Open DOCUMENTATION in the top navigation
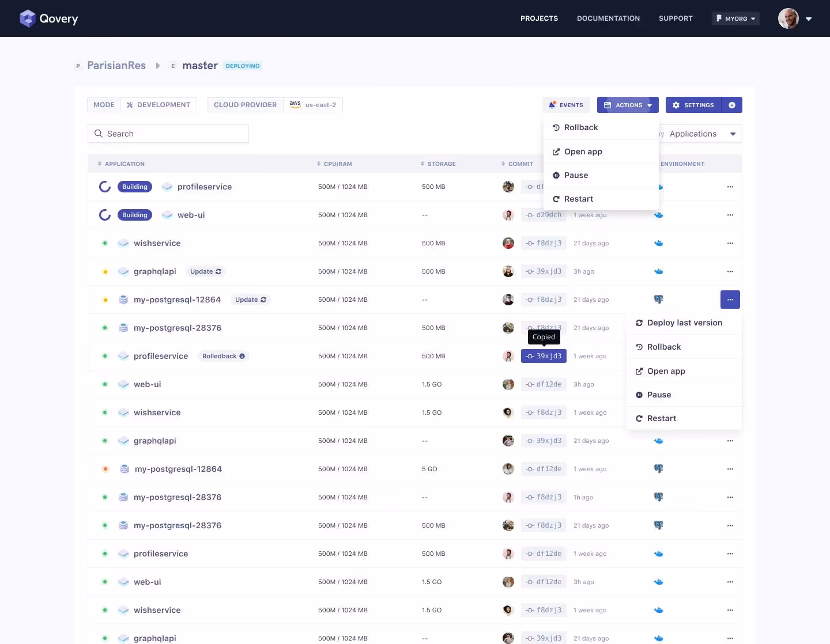Viewport: 830px width, 644px height. (608, 18)
